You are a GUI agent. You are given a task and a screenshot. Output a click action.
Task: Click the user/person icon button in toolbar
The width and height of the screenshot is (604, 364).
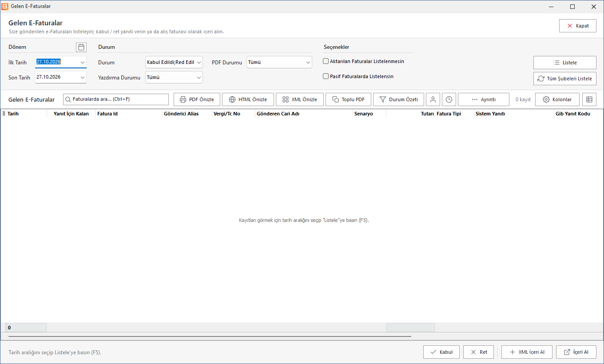[x=433, y=99]
